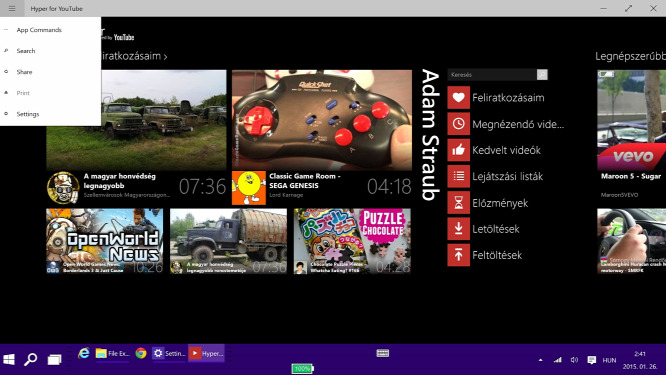Image resolution: width=666 pixels, height=375 pixels.
Task: Click the red heart Feliratkozásaim icon
Action: [x=458, y=98]
